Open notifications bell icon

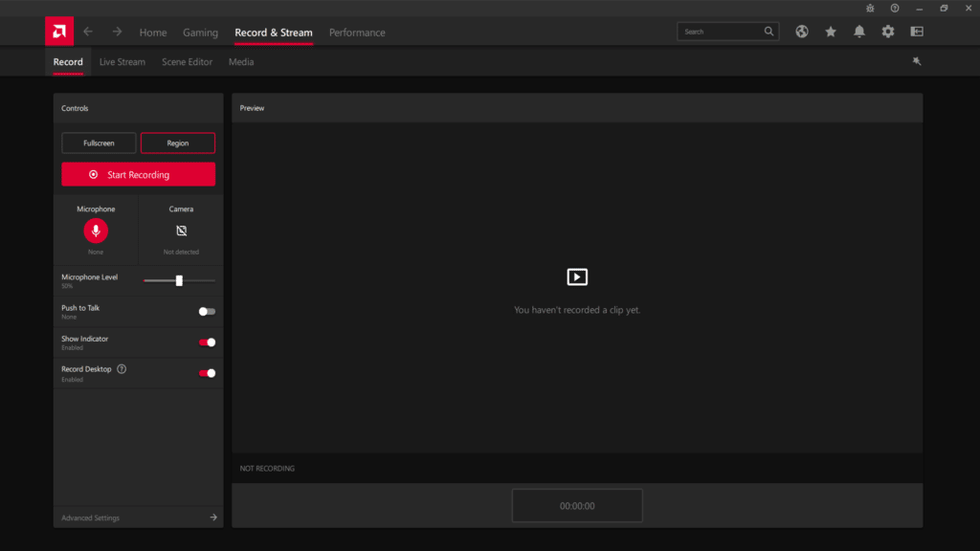[859, 32]
